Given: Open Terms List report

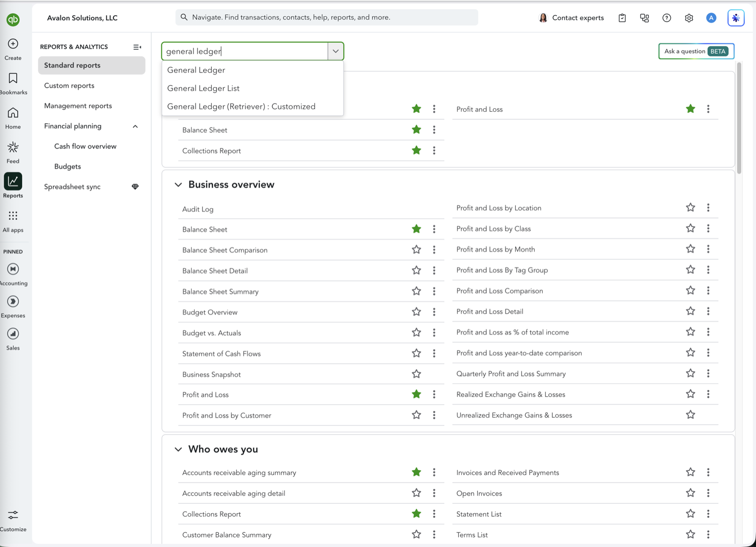Looking at the screenshot, I should [x=472, y=535].
